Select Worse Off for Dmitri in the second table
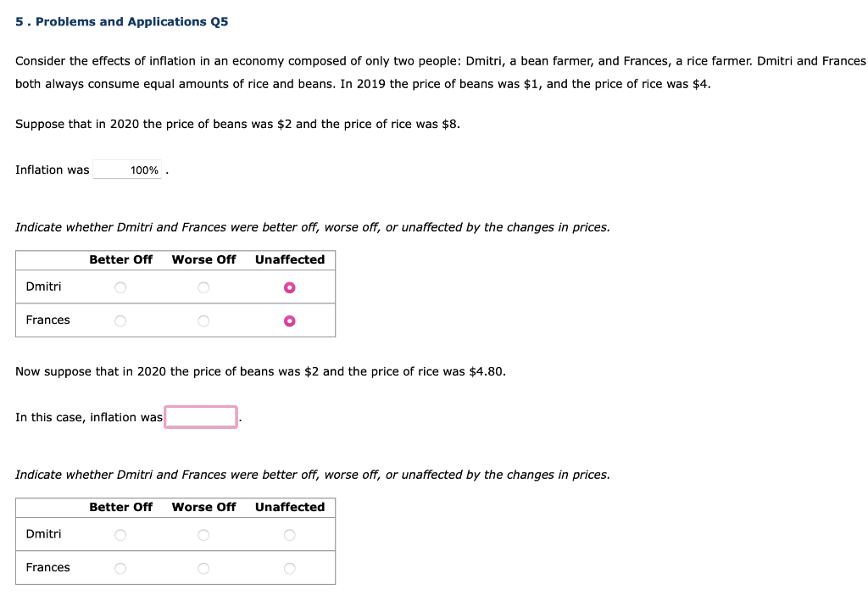Screen dimensions: 868x601 click(203, 534)
